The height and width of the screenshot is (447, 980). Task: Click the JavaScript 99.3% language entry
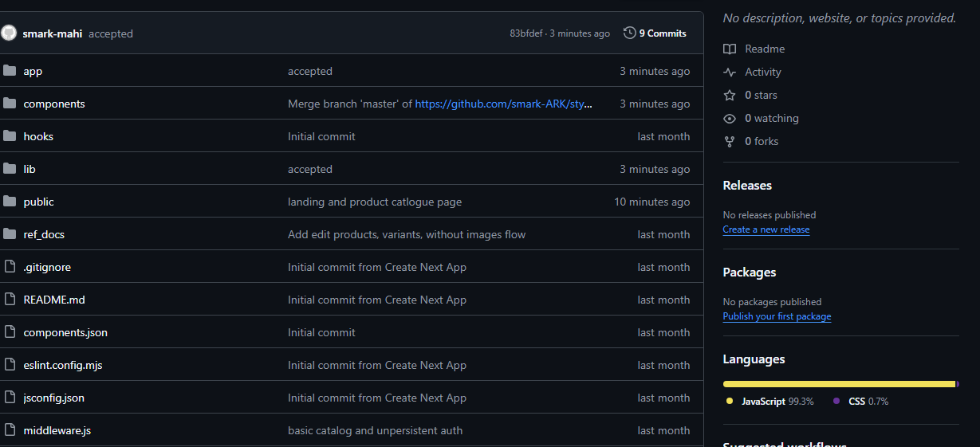point(770,402)
